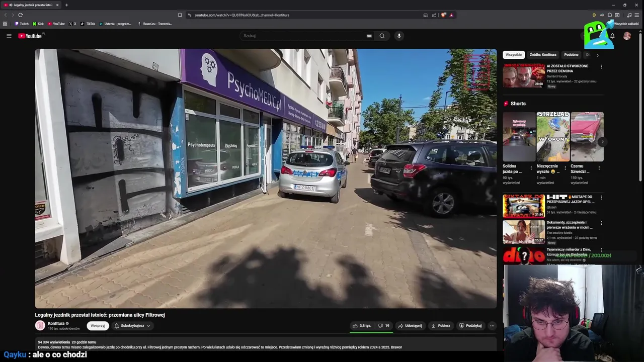644x362 pixels.
Task: Show next Shorts with the arrow
Action: [x=602, y=142]
